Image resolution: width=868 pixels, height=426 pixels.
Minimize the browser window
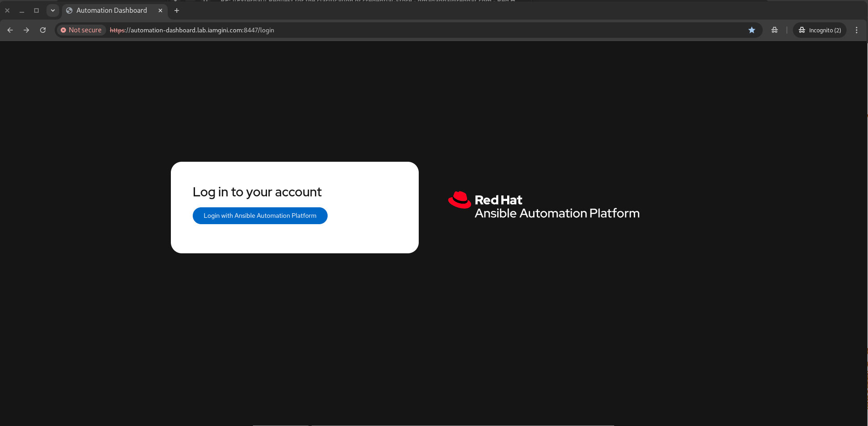click(x=22, y=10)
